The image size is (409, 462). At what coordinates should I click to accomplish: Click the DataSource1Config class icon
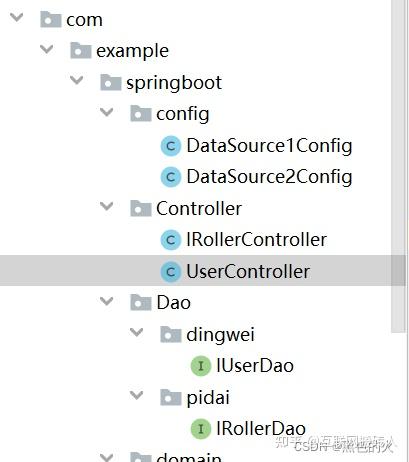click(x=171, y=146)
